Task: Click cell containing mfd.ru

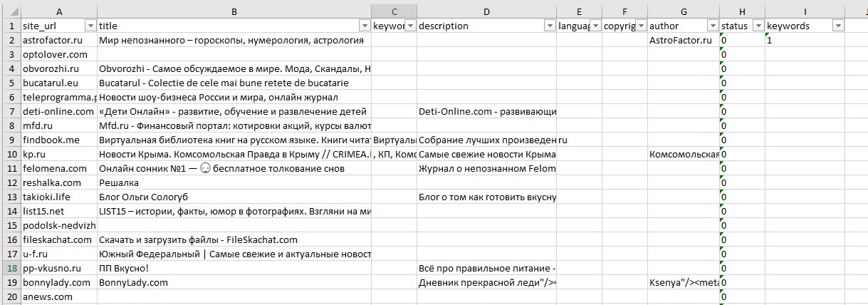Action: tap(59, 125)
